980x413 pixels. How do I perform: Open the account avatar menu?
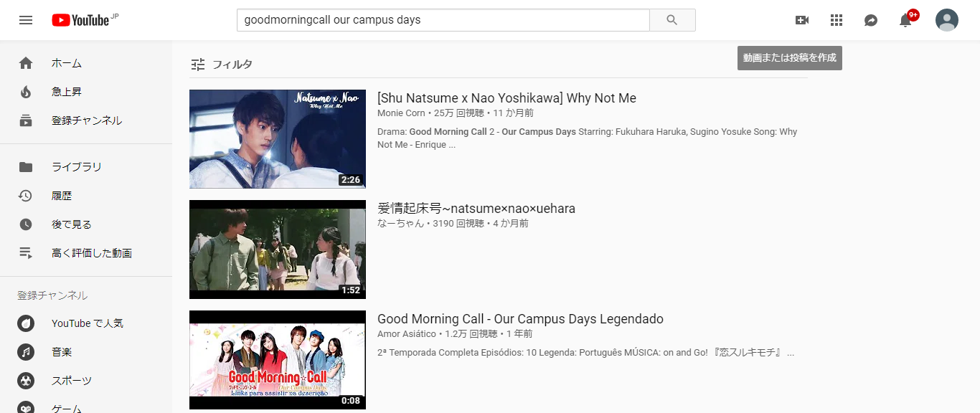point(947,20)
